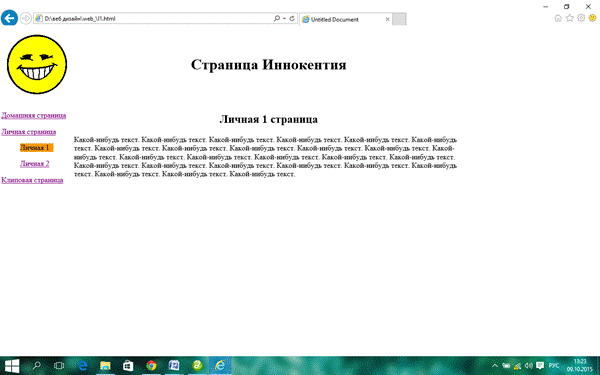Open the blue notepad app on the taskbar
Screen dimensions: 600x375
(174, 366)
